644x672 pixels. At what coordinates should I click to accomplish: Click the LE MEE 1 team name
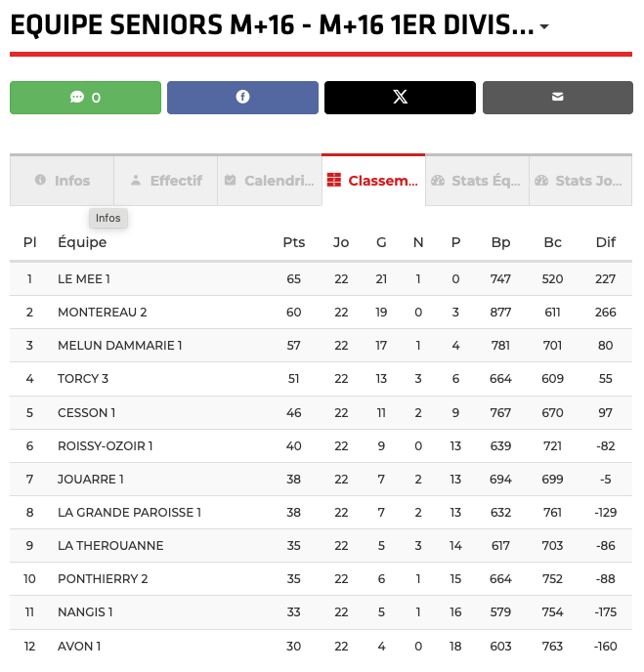pos(84,279)
